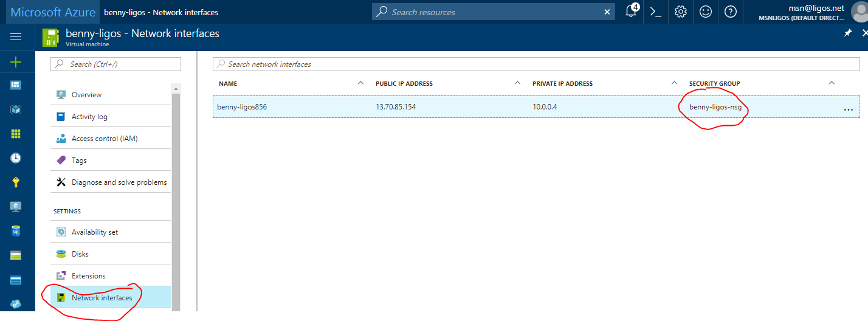Click public IP 13.70.85.154 cell

point(396,107)
